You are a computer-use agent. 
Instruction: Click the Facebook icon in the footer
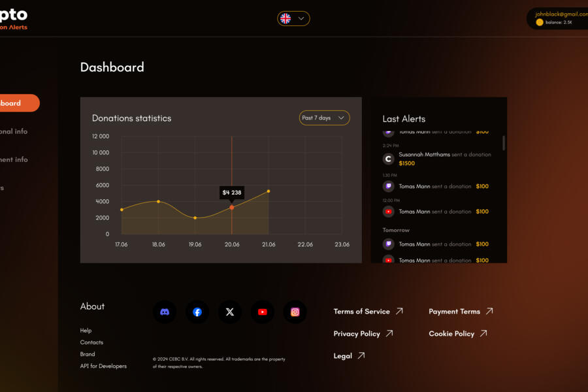[197, 312]
